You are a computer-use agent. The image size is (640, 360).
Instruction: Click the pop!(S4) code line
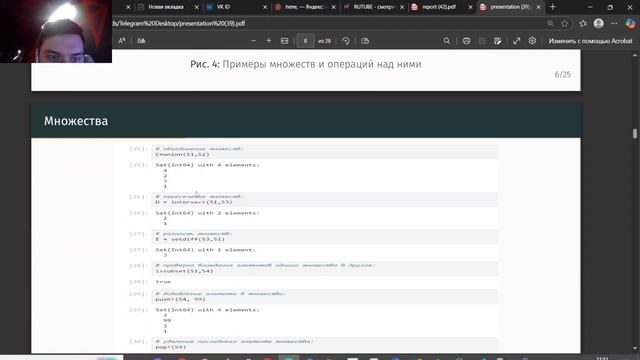171,347
